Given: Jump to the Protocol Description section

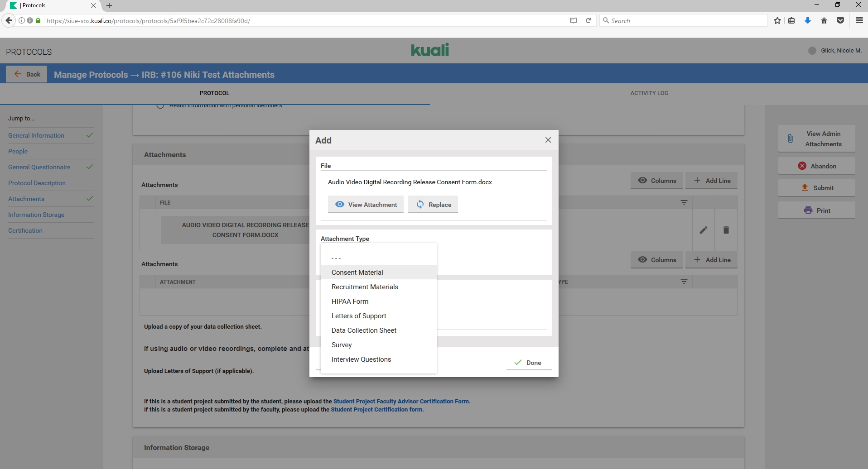Looking at the screenshot, I should [37, 183].
